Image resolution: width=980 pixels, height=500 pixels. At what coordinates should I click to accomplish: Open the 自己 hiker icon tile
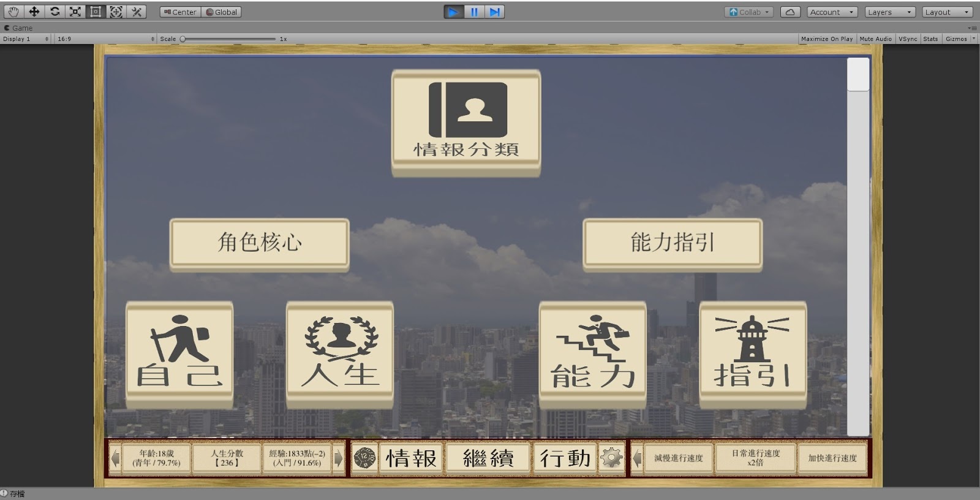coord(179,354)
